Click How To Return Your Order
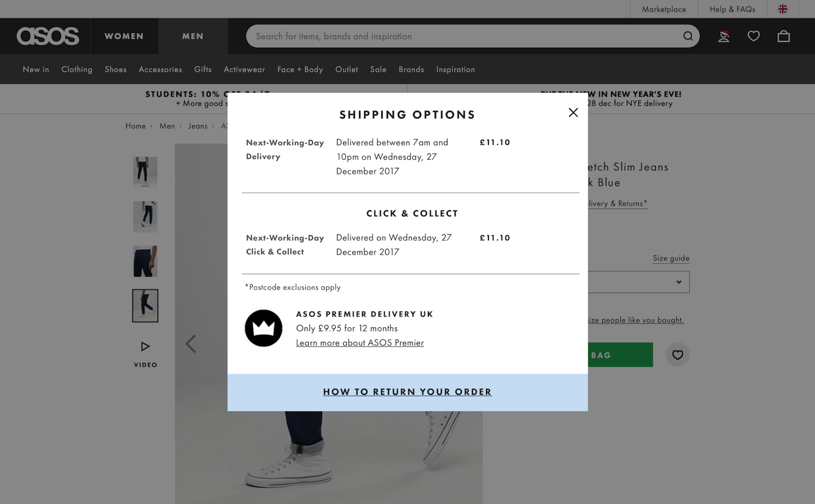This screenshot has width=815, height=504. 407,392
